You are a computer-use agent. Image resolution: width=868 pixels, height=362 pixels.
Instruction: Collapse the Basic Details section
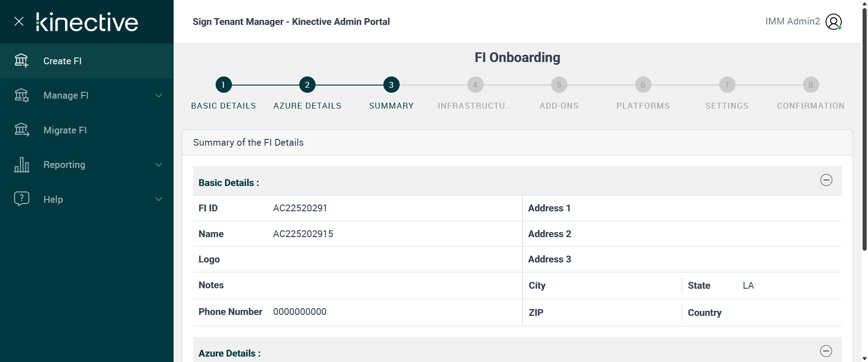[x=826, y=180]
